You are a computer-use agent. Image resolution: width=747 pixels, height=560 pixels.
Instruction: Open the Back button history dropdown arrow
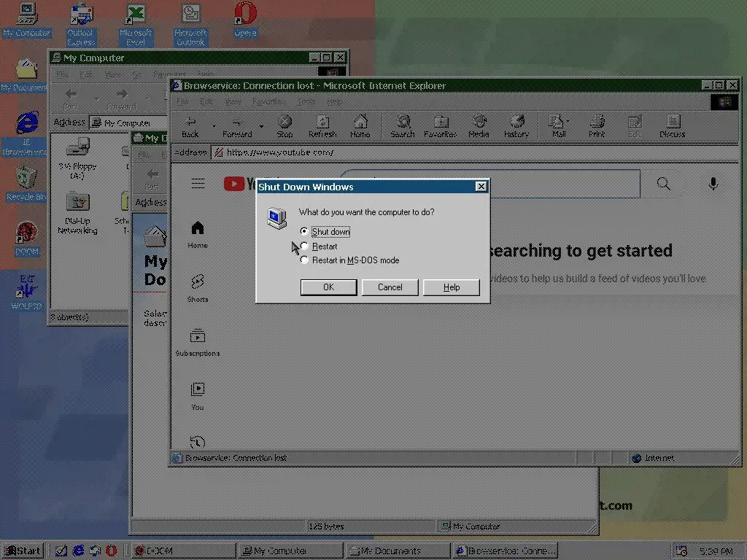point(214,126)
